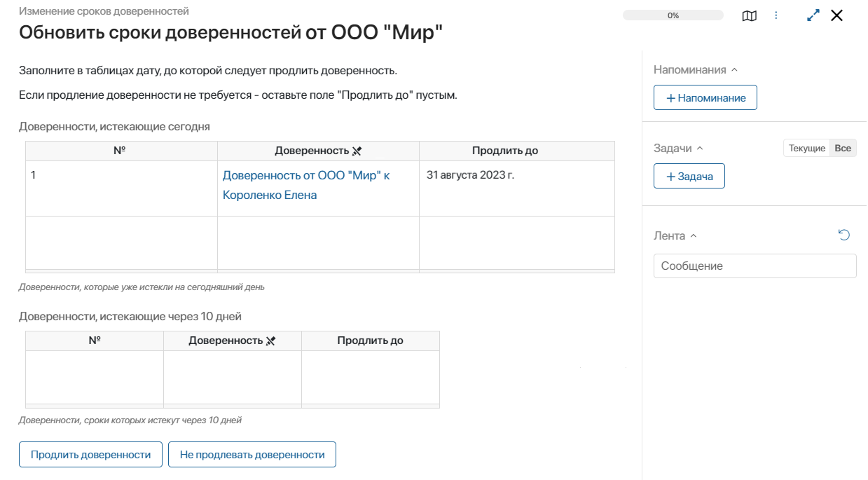
Task: Click pin icon in first Доверенность header
Action: 357,151
